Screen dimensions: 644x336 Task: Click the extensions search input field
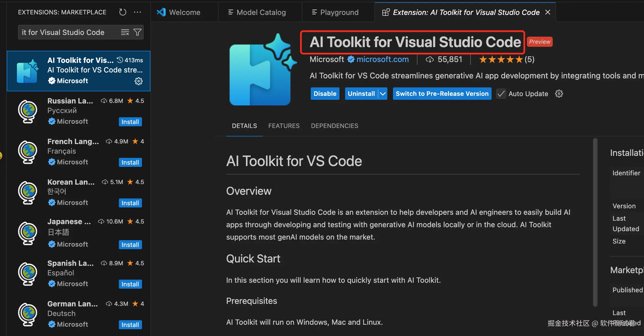(69, 32)
